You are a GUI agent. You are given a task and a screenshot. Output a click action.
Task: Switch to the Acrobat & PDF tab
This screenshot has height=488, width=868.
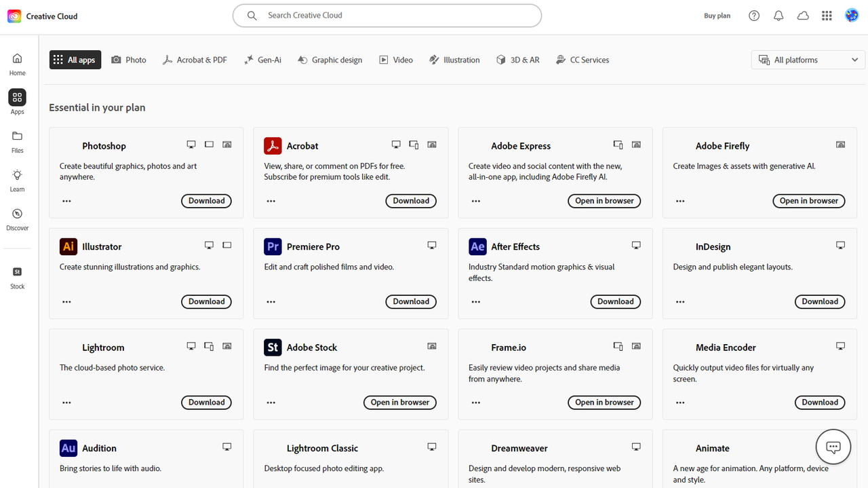point(195,60)
